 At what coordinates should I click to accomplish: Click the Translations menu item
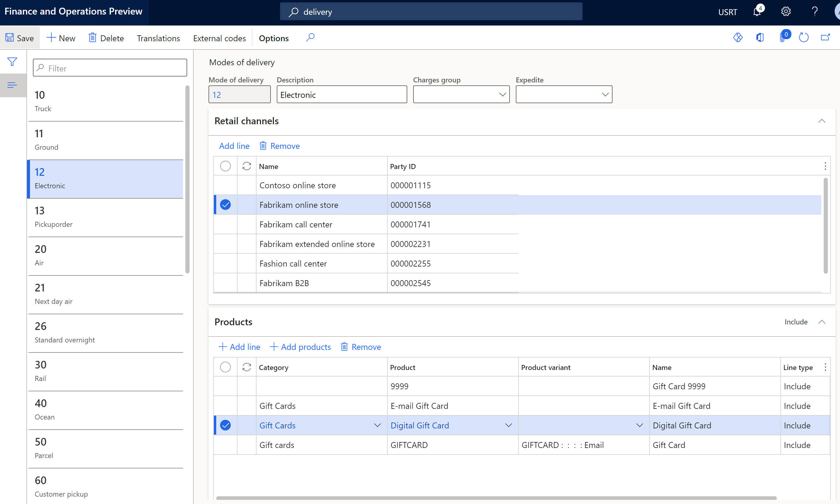click(x=158, y=38)
